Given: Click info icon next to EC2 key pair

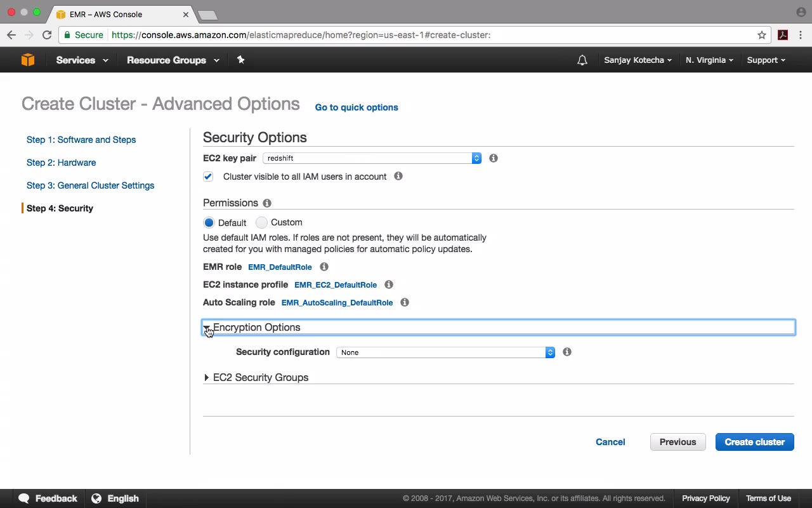Looking at the screenshot, I should [494, 158].
